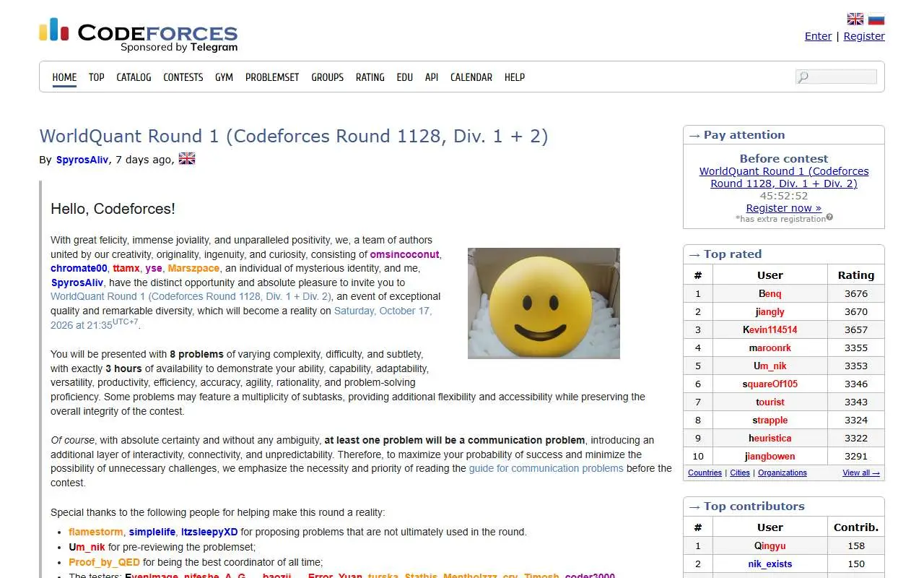This screenshot has width=924, height=578.
Task: Click the extra registration question mark icon
Action: 829,217
